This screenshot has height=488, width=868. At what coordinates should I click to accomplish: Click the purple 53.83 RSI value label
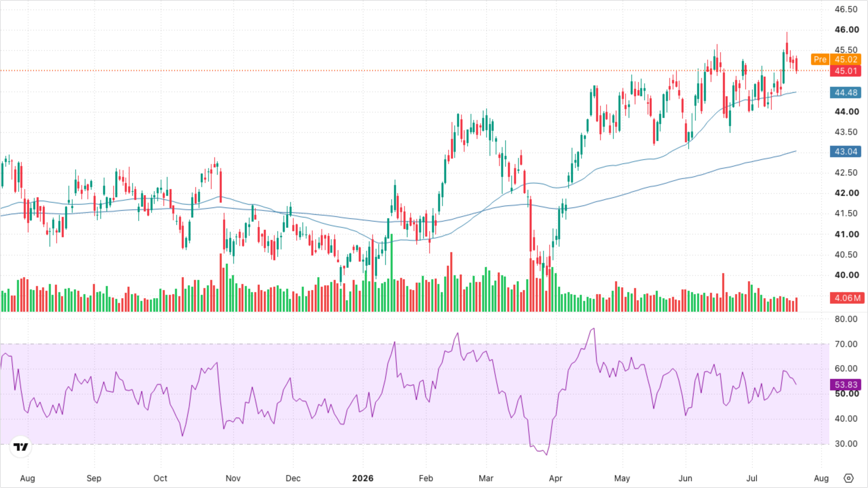point(846,385)
